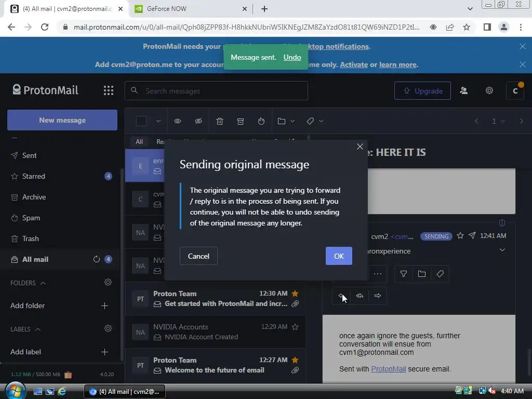Mark as spam with fire icon

click(x=261, y=121)
